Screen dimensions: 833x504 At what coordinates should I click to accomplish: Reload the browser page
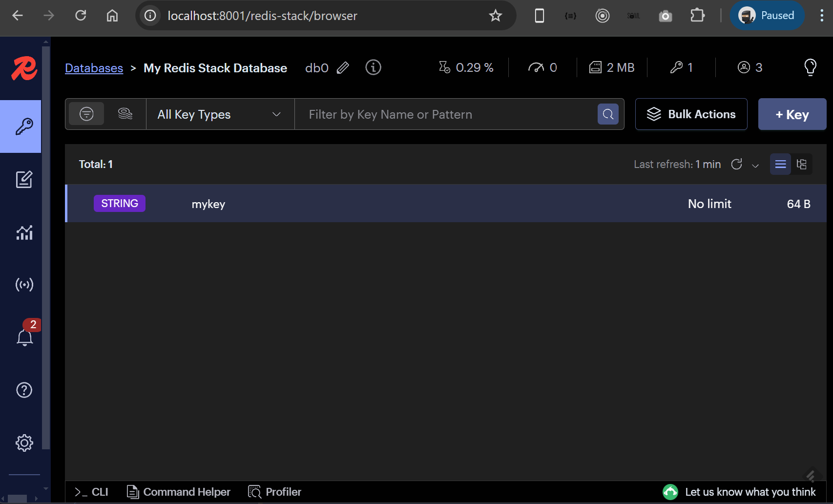click(x=81, y=16)
